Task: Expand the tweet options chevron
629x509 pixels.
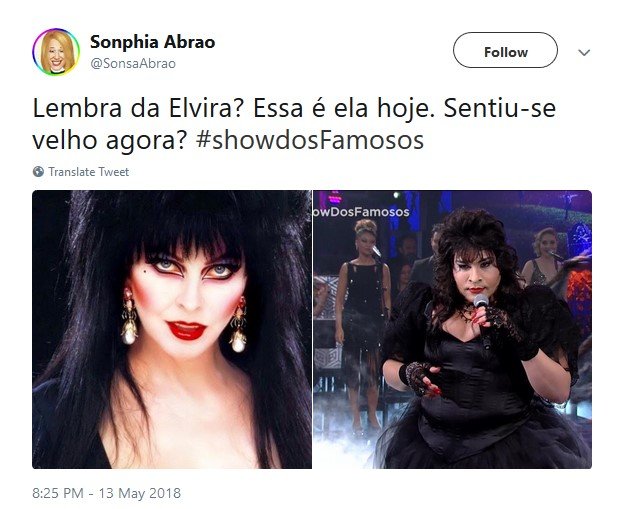Action: [x=584, y=53]
